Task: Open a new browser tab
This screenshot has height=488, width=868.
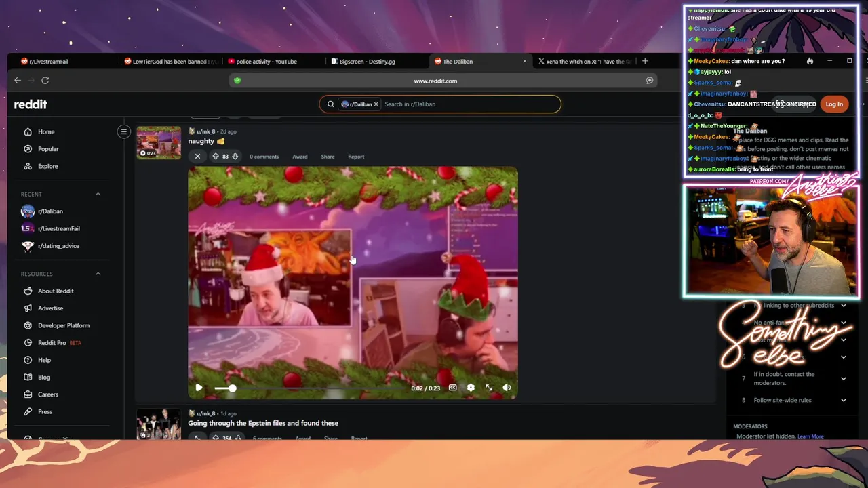Action: click(x=645, y=61)
